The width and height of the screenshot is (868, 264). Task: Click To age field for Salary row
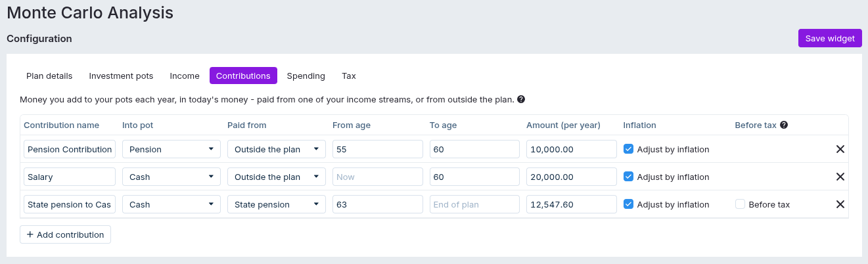[474, 177]
